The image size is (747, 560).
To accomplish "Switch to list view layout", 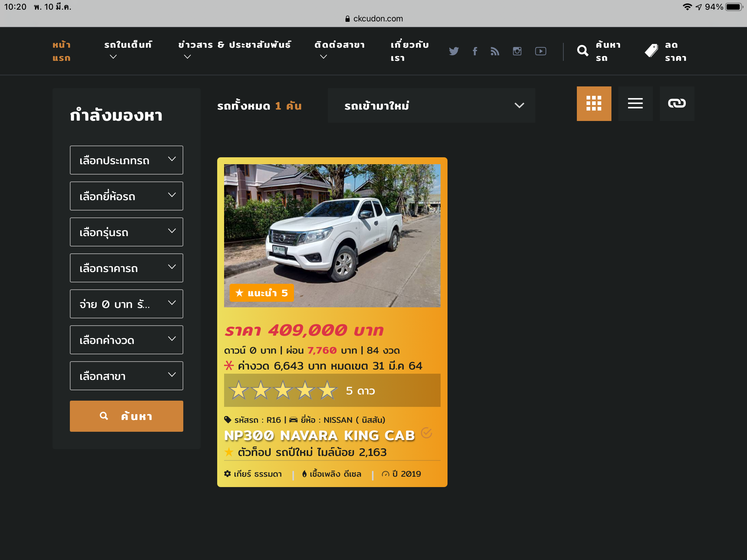I will click(635, 103).
